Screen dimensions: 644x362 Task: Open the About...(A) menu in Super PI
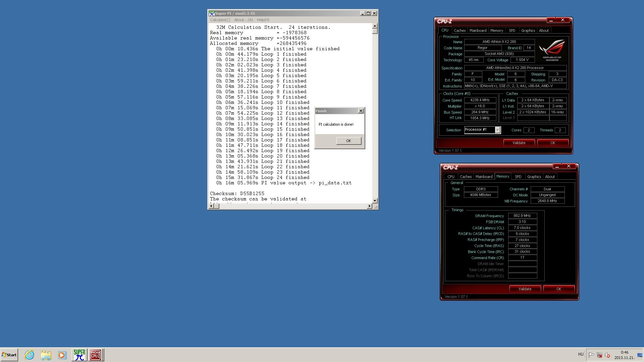tap(244, 20)
